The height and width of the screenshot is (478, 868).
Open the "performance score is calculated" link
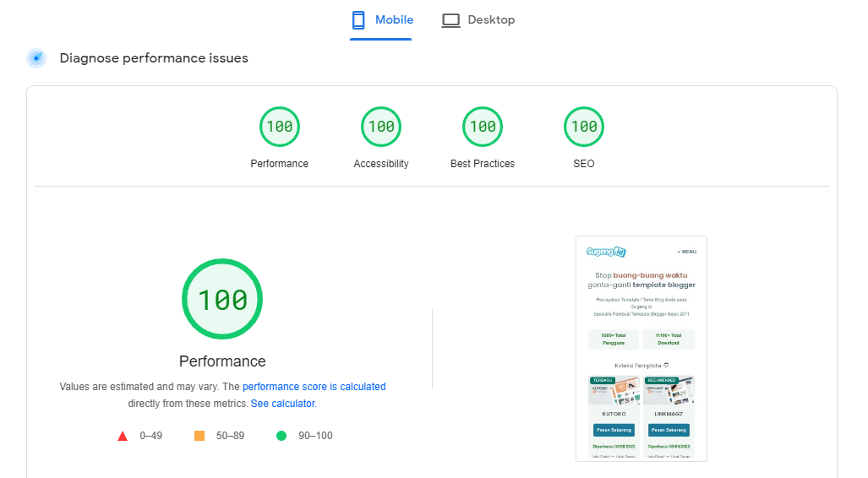(314, 387)
